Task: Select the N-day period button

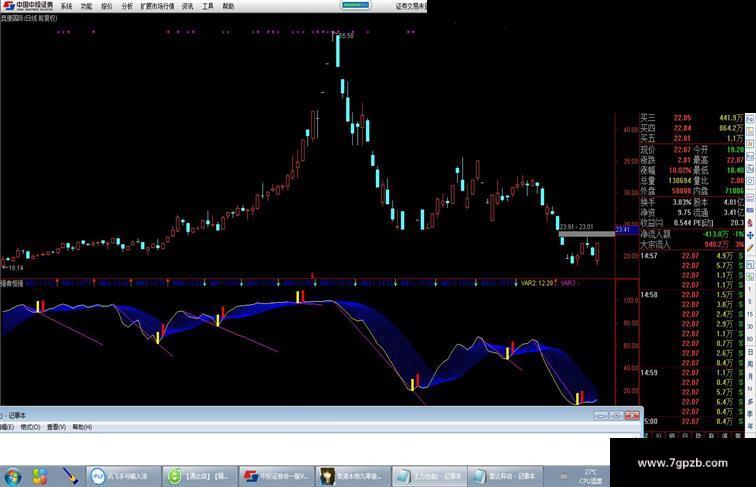Action: (750, 389)
